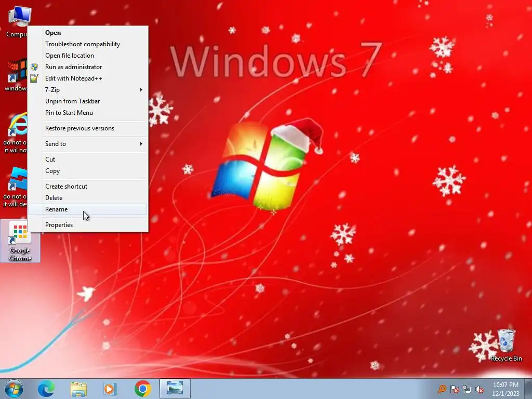The width and height of the screenshot is (532, 399).
Task: Choose Edit with Notepad++
Action: tap(87, 78)
